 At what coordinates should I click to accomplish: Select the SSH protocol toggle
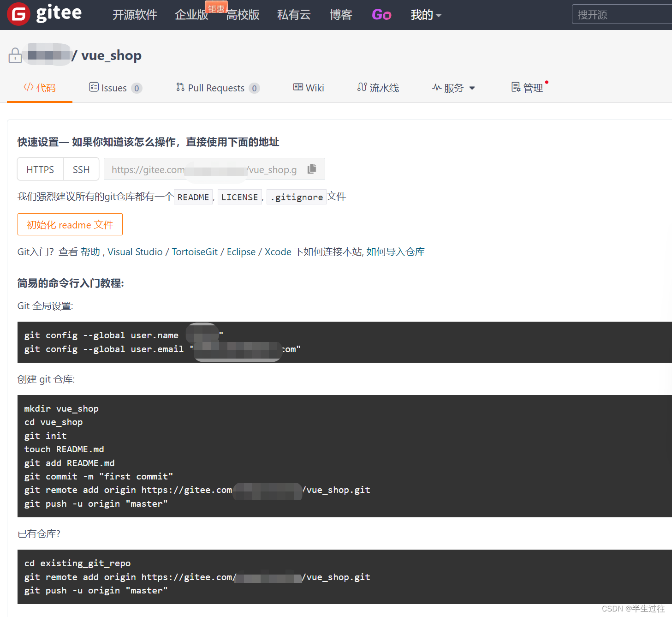[81, 169]
